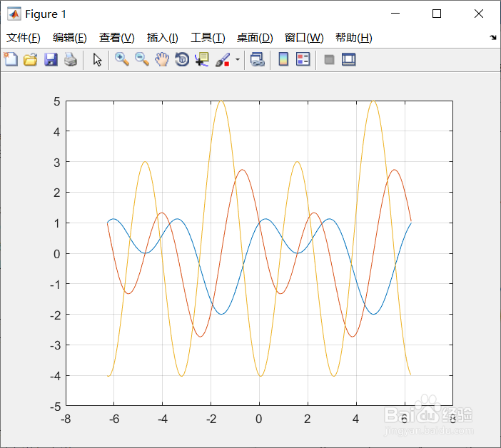This screenshot has width=501, height=448.
Task: Select the Brush data tool
Action: (223, 60)
